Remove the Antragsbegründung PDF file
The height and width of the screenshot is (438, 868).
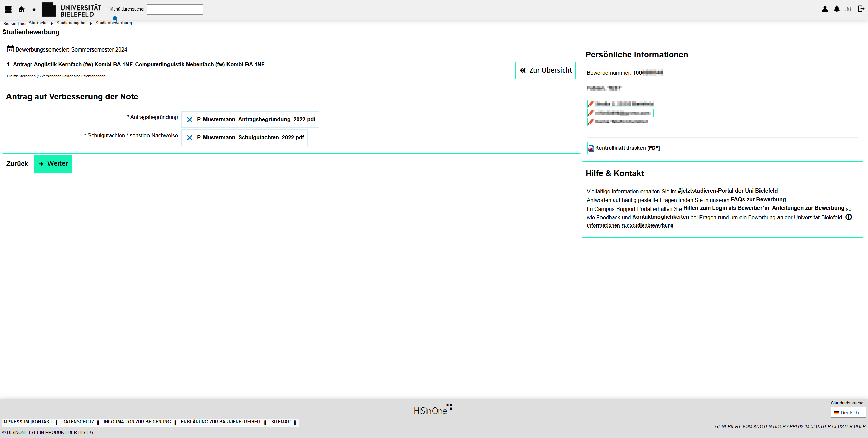(x=190, y=120)
